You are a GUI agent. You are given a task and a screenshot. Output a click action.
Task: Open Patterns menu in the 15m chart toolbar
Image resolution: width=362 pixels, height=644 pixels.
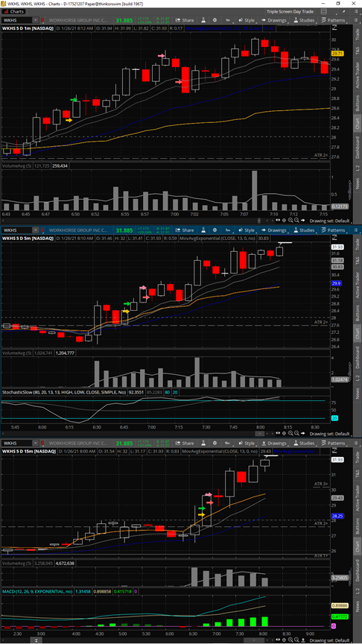coord(334,443)
